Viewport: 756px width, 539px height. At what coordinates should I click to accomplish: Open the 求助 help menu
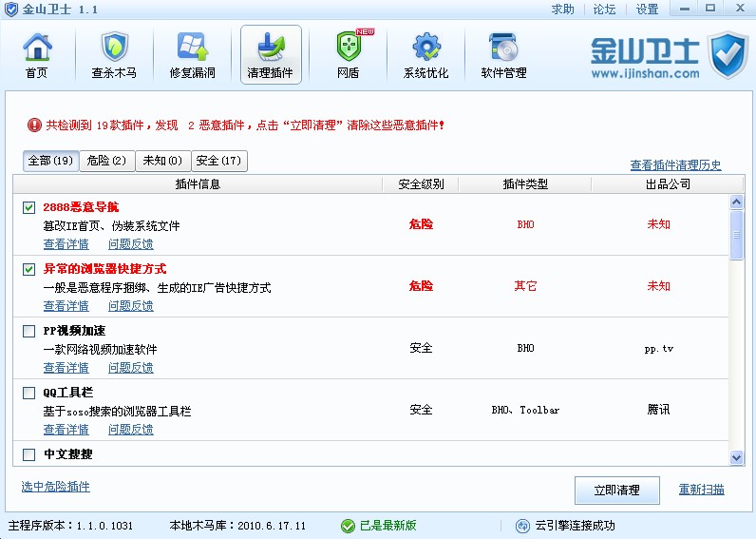(x=562, y=10)
